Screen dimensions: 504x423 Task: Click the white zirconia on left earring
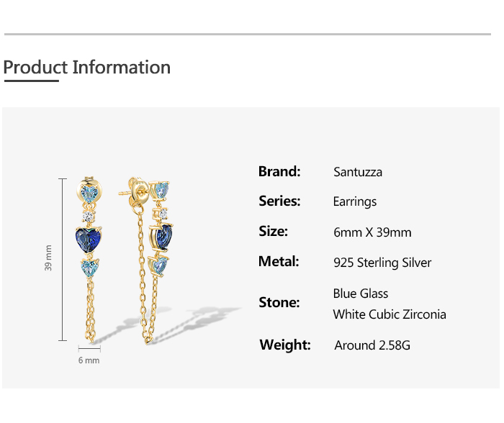(89, 215)
